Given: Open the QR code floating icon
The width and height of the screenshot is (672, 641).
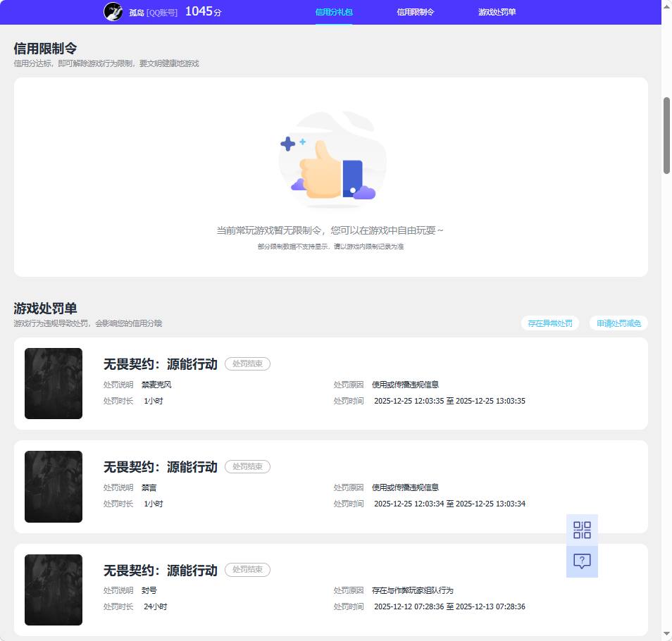Looking at the screenshot, I should click(x=582, y=530).
